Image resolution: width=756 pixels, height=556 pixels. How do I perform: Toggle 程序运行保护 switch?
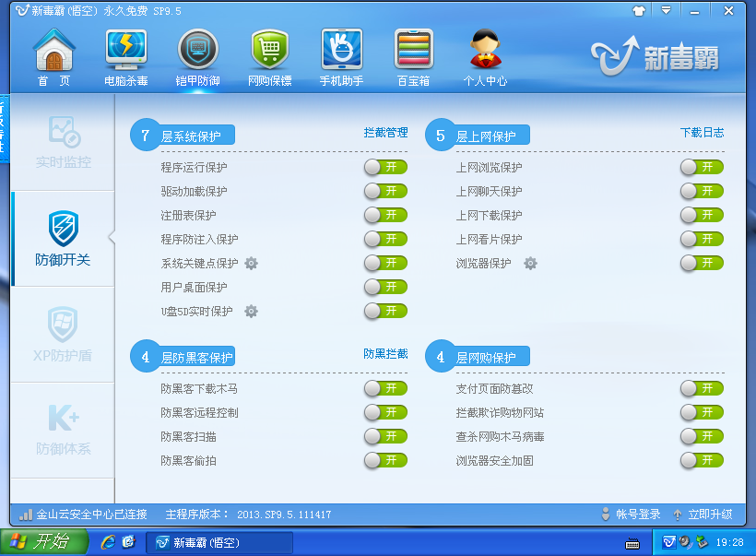pos(385,167)
